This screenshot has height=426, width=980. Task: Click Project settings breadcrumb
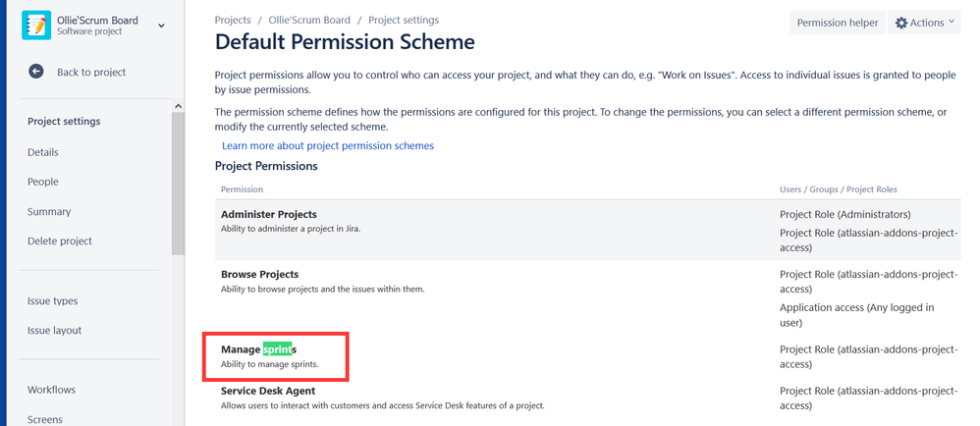coord(404,20)
